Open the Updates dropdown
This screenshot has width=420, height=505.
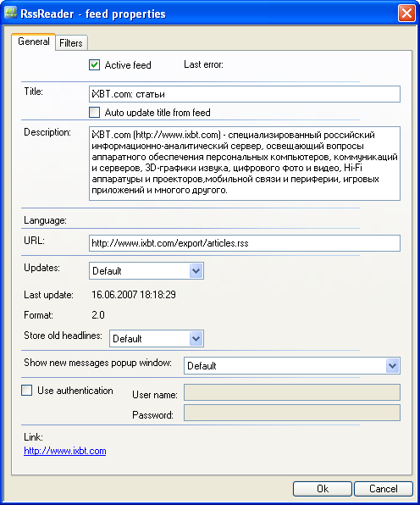click(146, 270)
